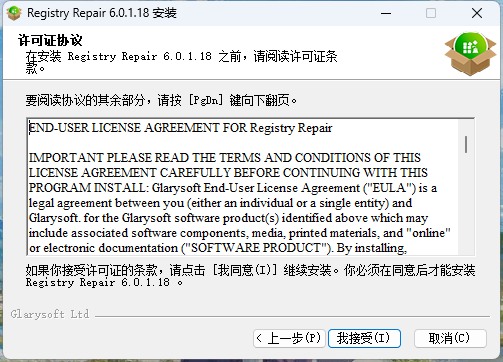Click the END-USER LICENSE AGREEMENT line
This screenshot has width=503, height=362.
(180, 128)
